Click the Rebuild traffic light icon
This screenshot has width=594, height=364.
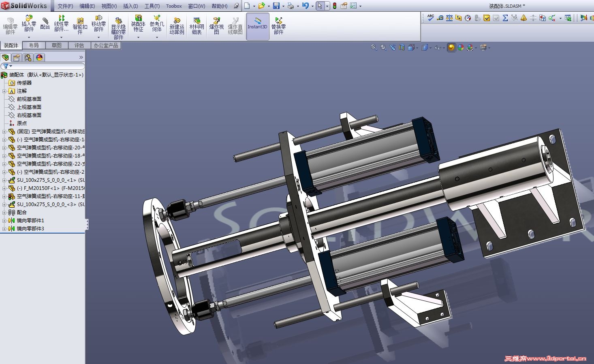pos(335,6)
